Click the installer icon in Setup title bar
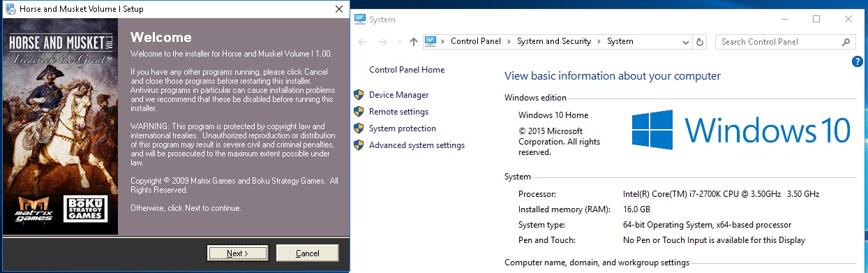This screenshot has height=273, width=868. point(10,9)
